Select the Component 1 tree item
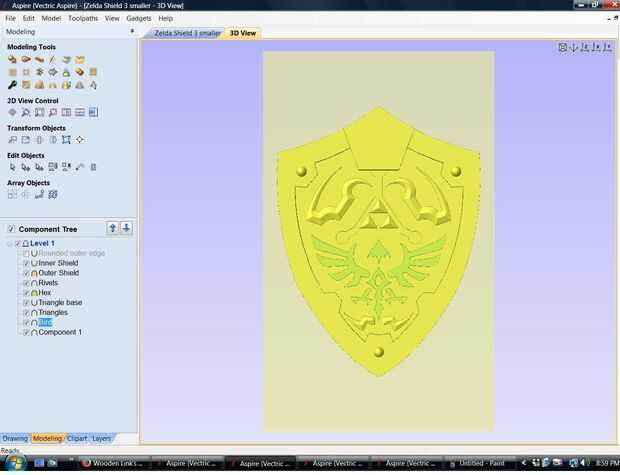620x475 pixels. 60,332
